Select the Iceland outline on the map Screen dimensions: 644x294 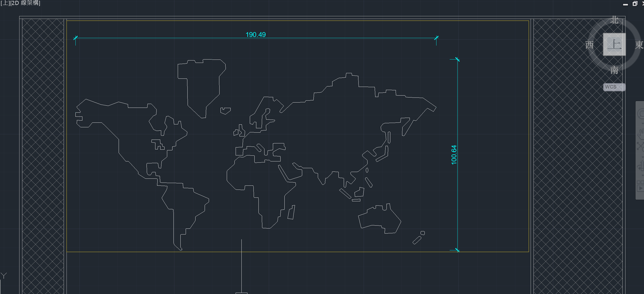(x=225, y=111)
